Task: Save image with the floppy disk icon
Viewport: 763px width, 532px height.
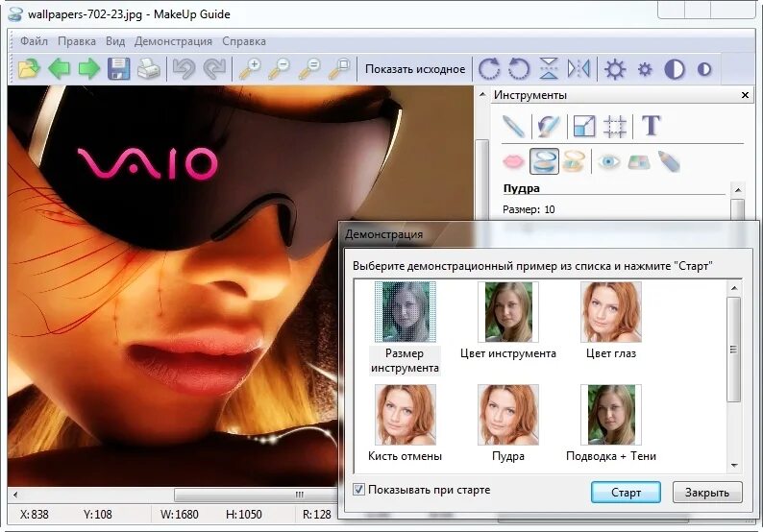Action: tap(119, 69)
